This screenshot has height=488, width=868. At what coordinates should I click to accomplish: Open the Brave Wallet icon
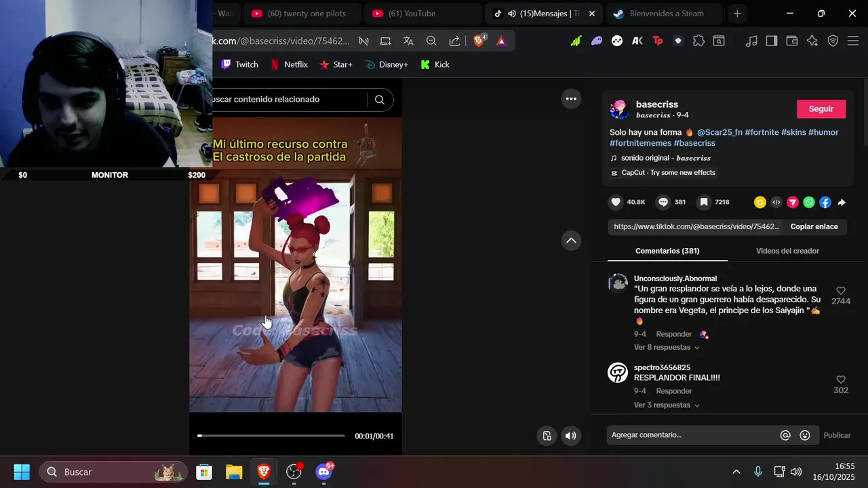[791, 41]
